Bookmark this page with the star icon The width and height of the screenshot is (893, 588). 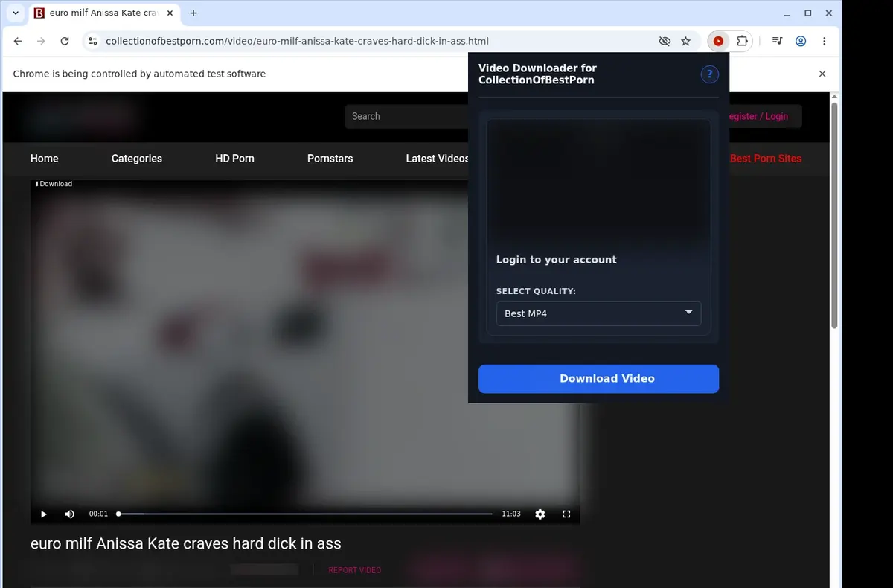coord(686,42)
